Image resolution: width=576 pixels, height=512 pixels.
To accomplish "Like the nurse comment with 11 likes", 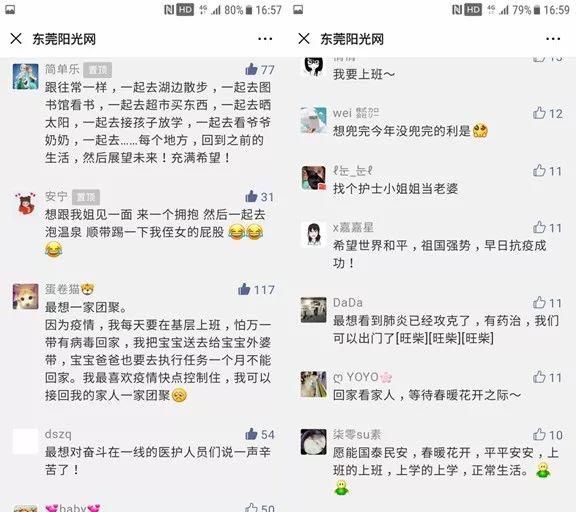I will point(539,171).
